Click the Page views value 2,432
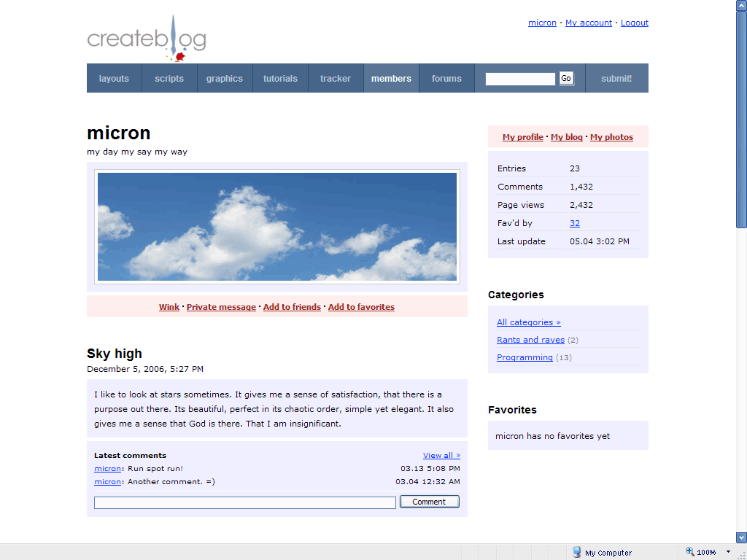Image resolution: width=747 pixels, height=560 pixels. (x=581, y=205)
